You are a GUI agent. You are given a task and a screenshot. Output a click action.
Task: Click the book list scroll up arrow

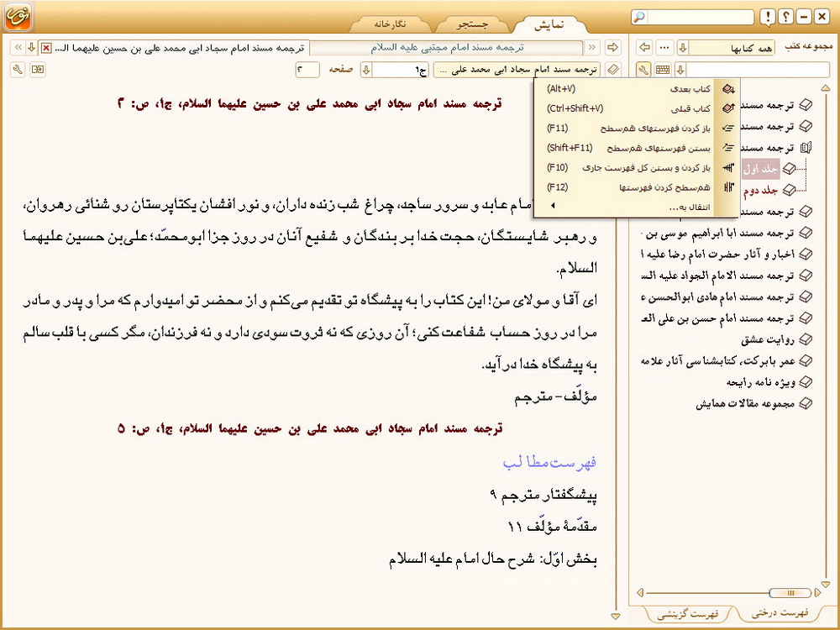pos(826,88)
